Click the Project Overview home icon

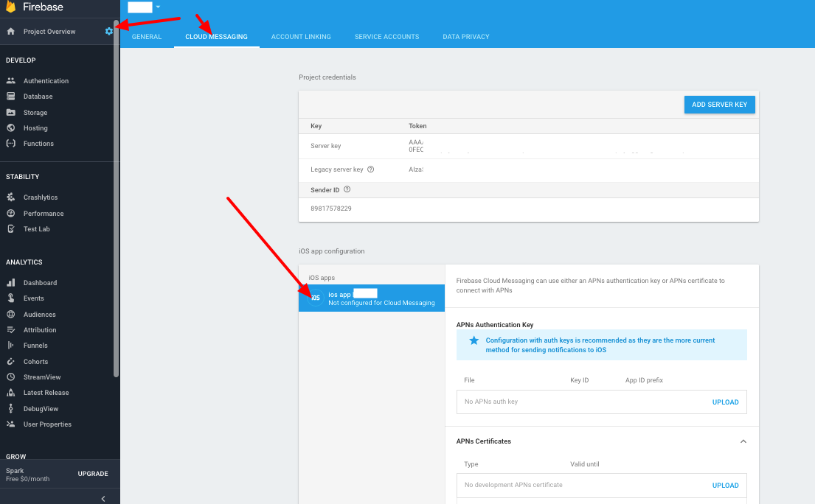click(10, 31)
